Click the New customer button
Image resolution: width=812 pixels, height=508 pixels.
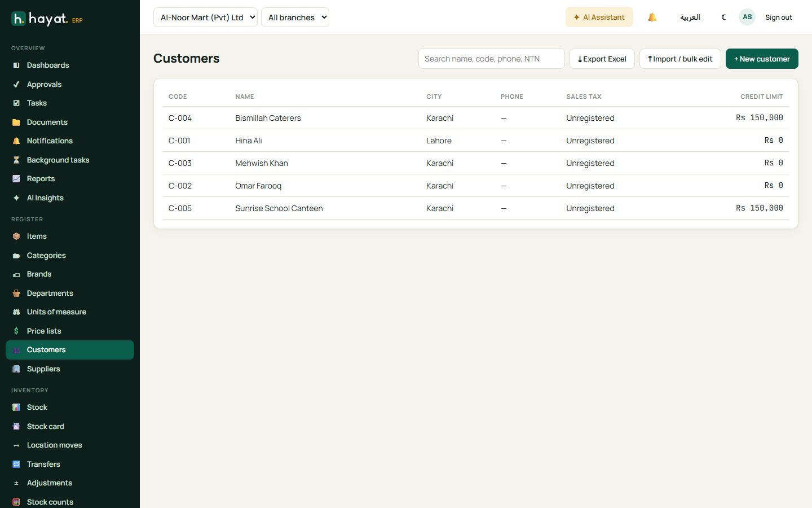coord(762,59)
